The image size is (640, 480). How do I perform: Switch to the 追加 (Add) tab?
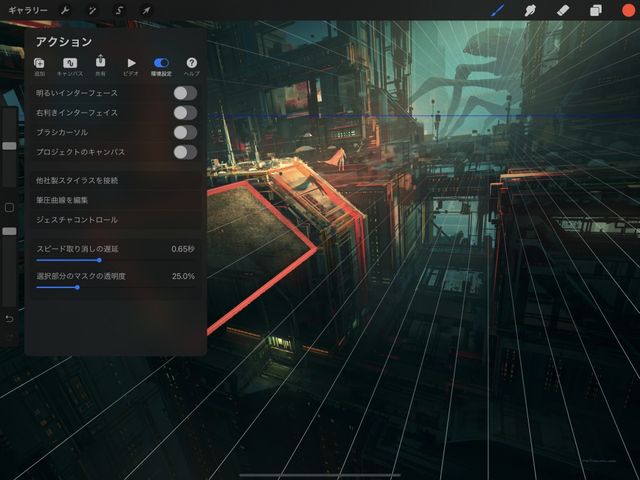(x=39, y=67)
